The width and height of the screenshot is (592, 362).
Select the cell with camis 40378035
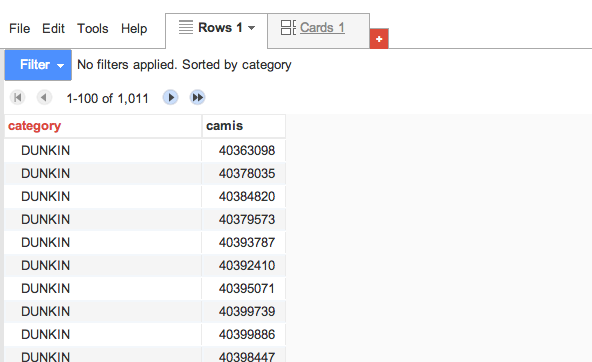[244, 173]
